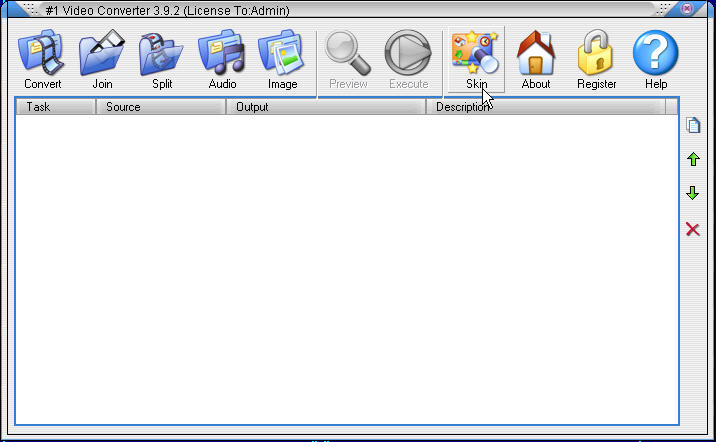This screenshot has height=442, width=716.
Task: Click the copy task icon in sidebar
Action: (x=692, y=126)
